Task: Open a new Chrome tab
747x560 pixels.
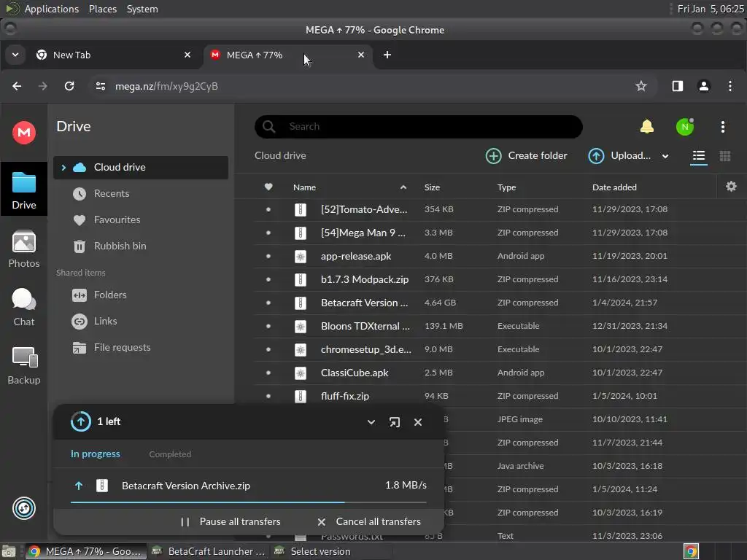Action: click(x=387, y=55)
